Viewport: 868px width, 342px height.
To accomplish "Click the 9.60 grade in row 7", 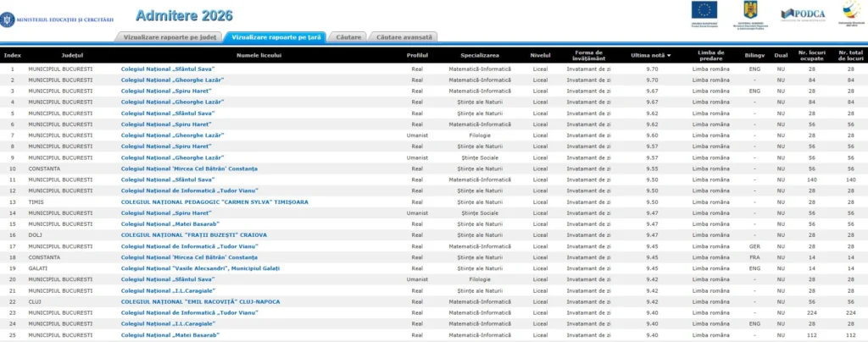I will coord(652,135).
